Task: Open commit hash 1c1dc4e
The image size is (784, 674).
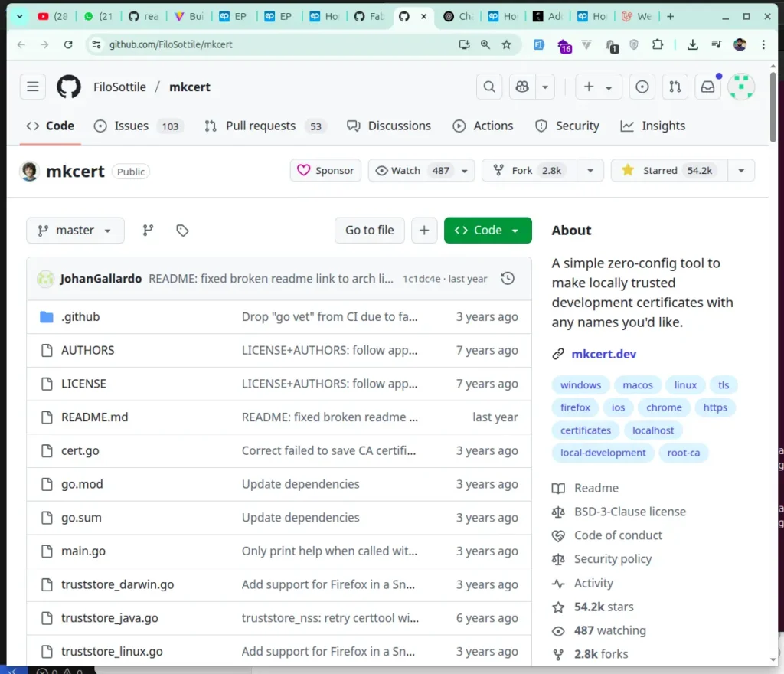Action: [x=422, y=279]
